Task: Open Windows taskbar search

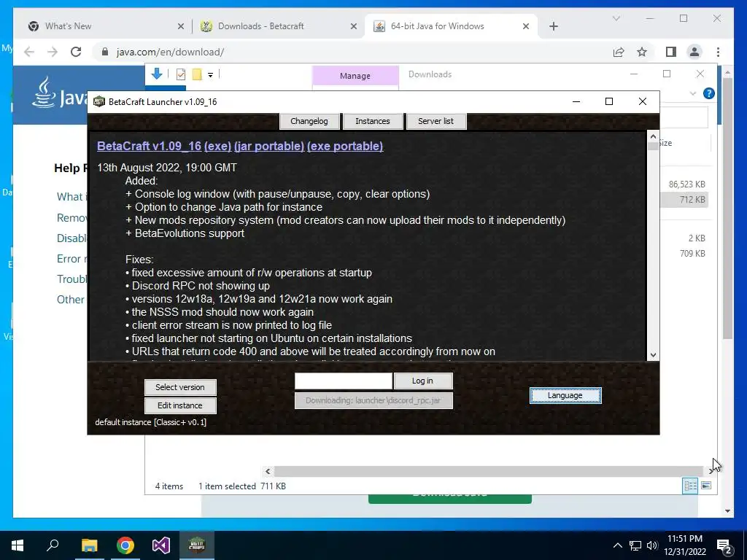Action: pos(53,545)
